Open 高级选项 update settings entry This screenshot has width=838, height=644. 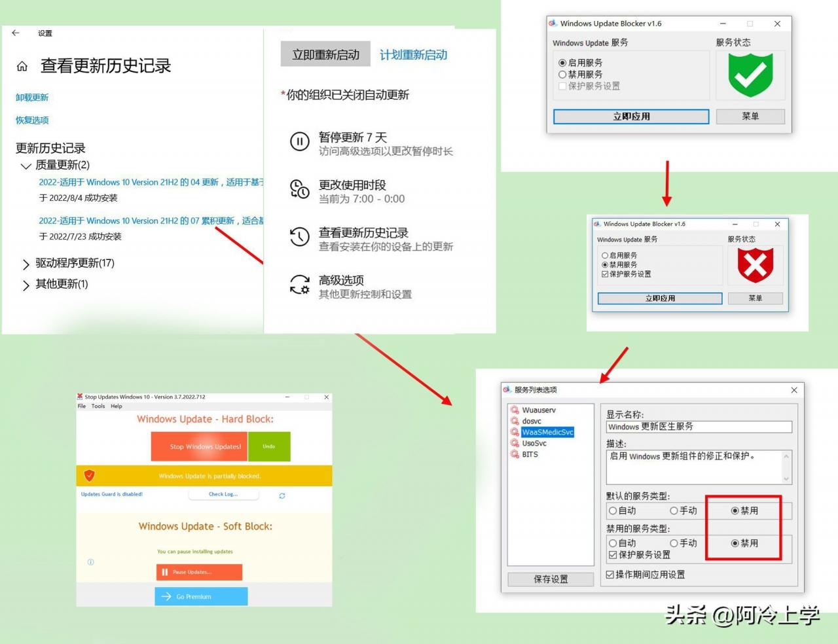(x=351, y=287)
